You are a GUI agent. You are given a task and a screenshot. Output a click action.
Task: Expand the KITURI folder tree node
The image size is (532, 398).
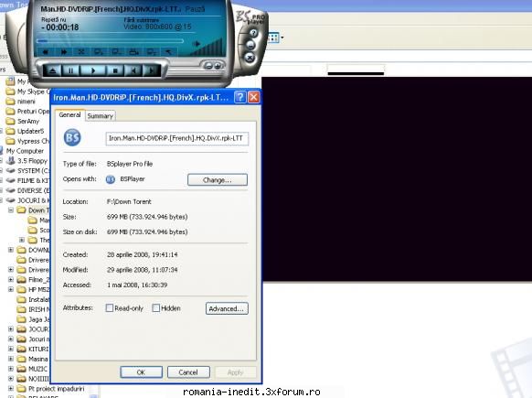coord(11,349)
